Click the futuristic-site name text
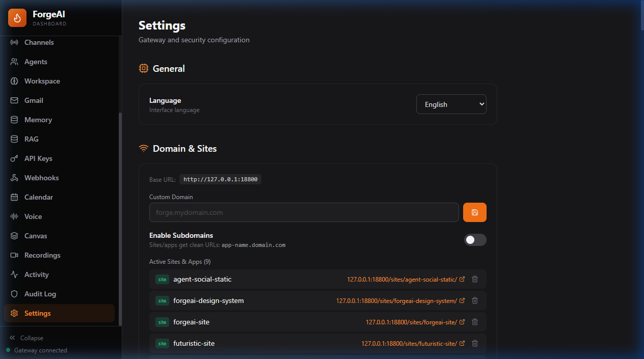This screenshot has width=644, height=359. [x=194, y=343]
